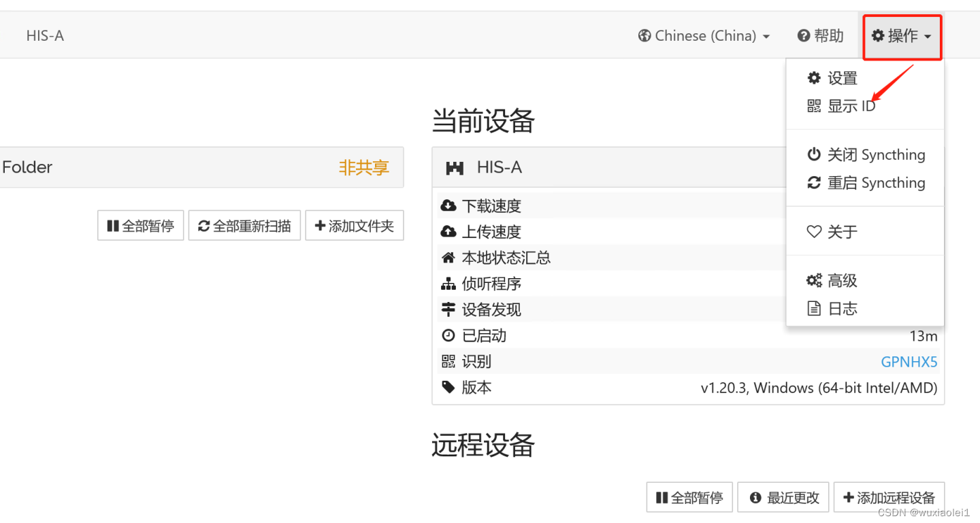
Task: Click the upload speed cloud icon
Action: point(448,231)
